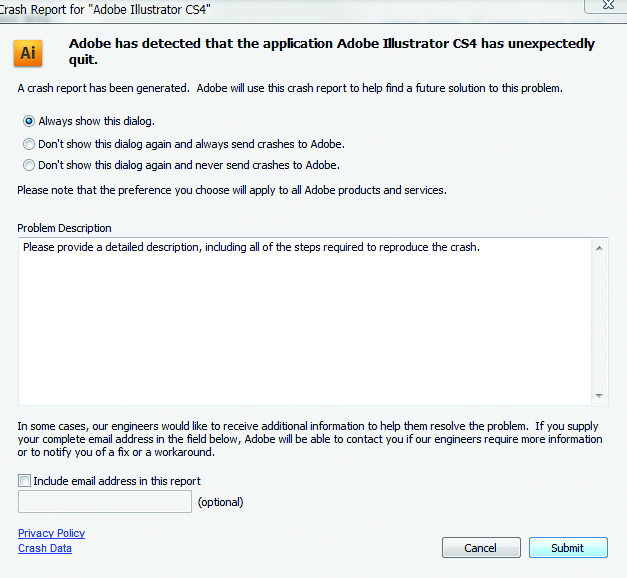Choose "never send crashes to Adobe" option
627x578 pixels.
(29, 165)
